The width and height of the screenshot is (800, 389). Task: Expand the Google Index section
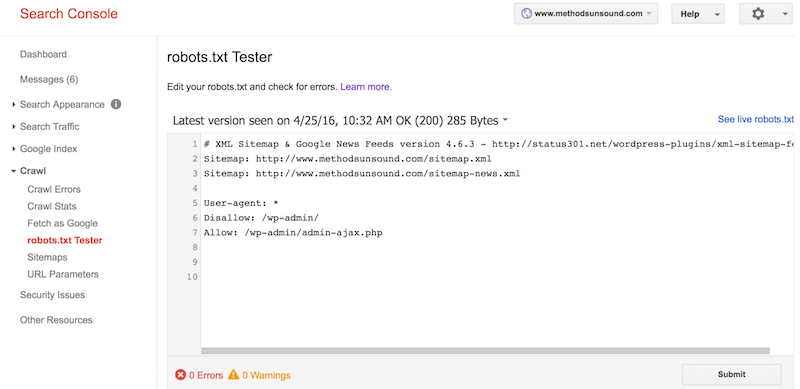[44, 149]
